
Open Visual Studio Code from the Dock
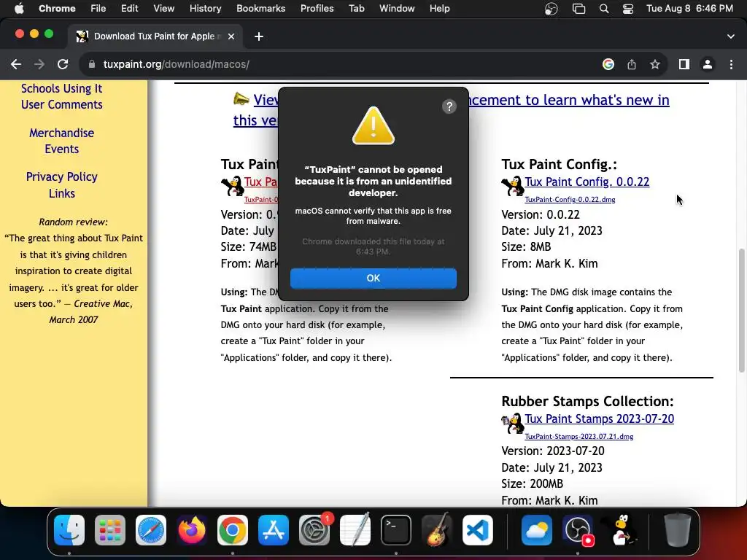(478, 530)
